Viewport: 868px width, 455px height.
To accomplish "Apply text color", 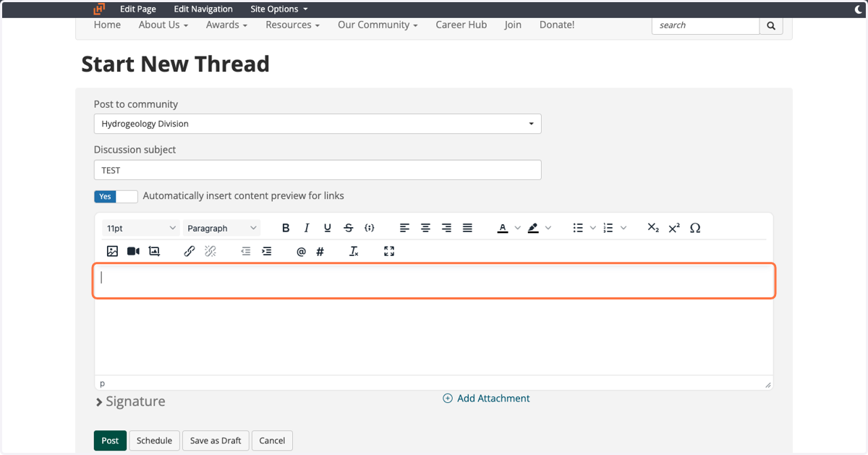I will 503,228.
